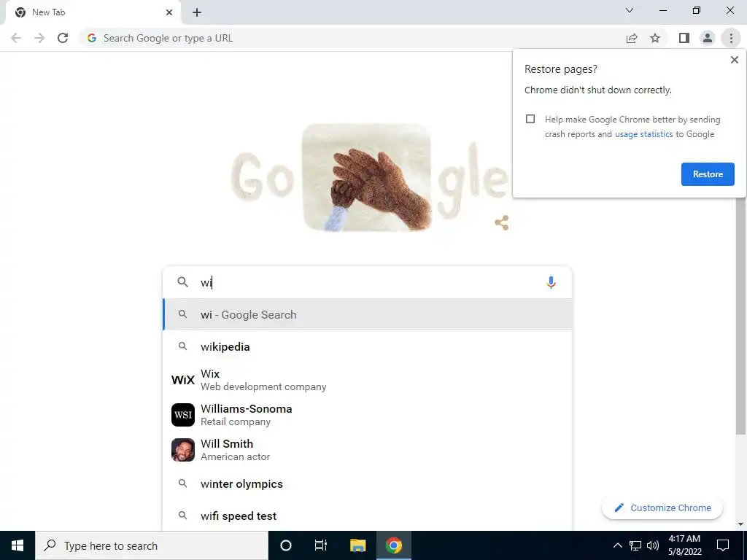
Task: Click the taskbar search box
Action: [152, 545]
